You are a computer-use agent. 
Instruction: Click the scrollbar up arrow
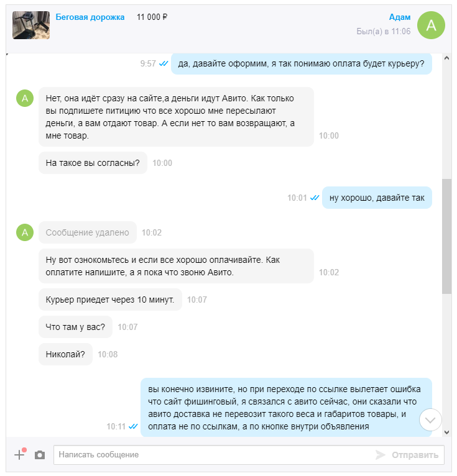pyautogui.click(x=446, y=58)
